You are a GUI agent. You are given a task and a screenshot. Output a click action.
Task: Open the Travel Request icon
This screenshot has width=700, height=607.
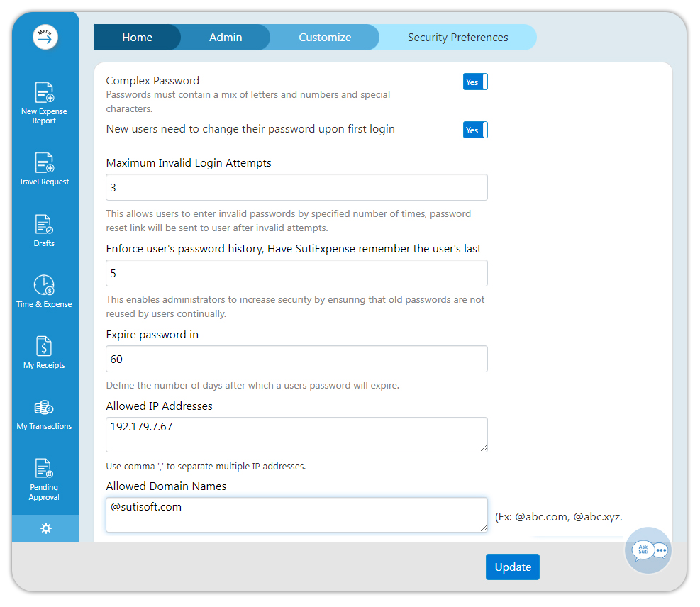pos(44,169)
